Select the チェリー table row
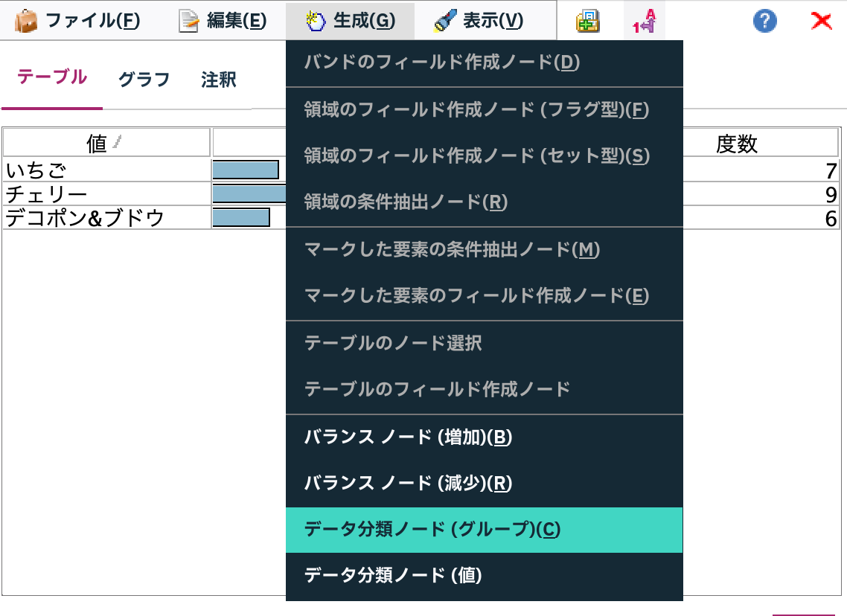 pyautogui.click(x=104, y=193)
